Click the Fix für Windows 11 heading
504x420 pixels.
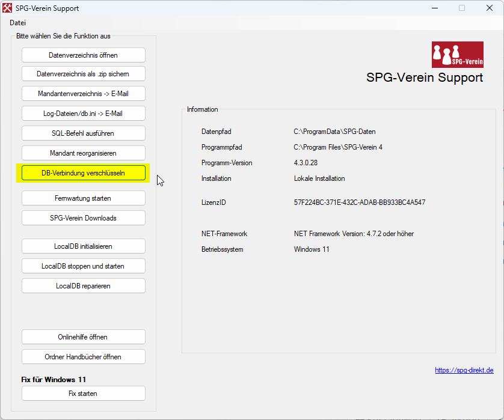point(54,380)
